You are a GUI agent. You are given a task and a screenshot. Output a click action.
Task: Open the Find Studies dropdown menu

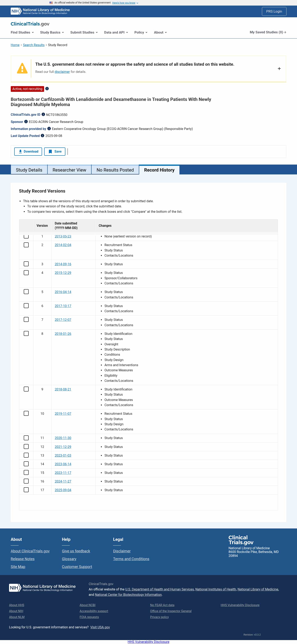(22, 32)
